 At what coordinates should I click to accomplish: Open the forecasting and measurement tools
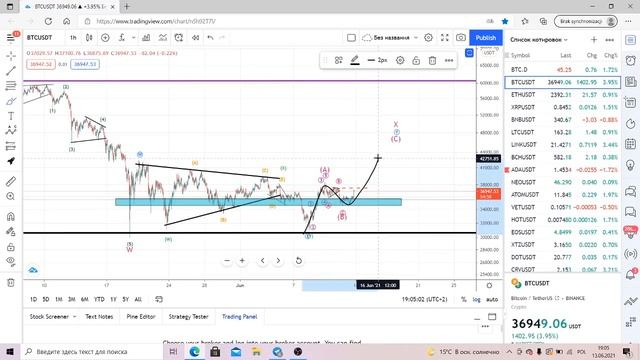pos(11,146)
